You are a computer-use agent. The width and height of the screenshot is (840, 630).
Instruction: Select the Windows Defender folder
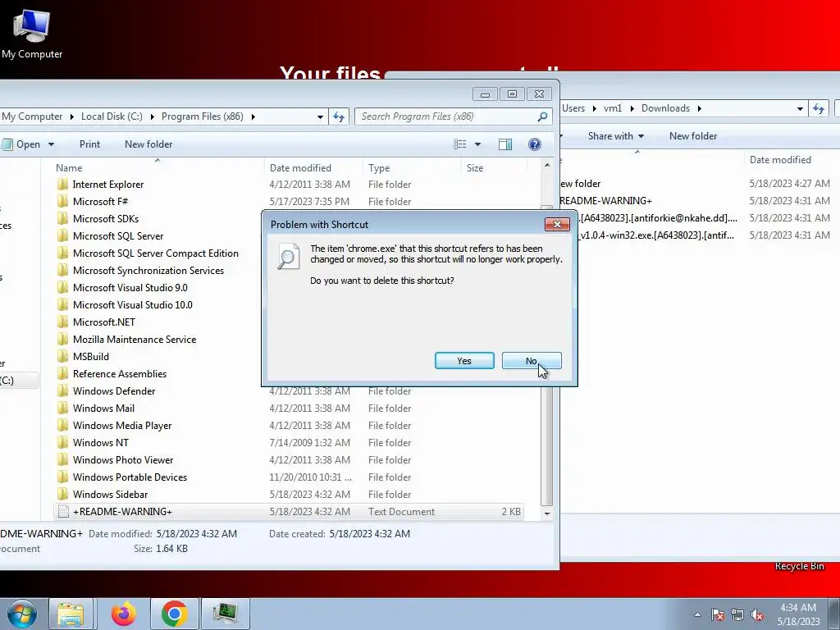[x=113, y=391]
